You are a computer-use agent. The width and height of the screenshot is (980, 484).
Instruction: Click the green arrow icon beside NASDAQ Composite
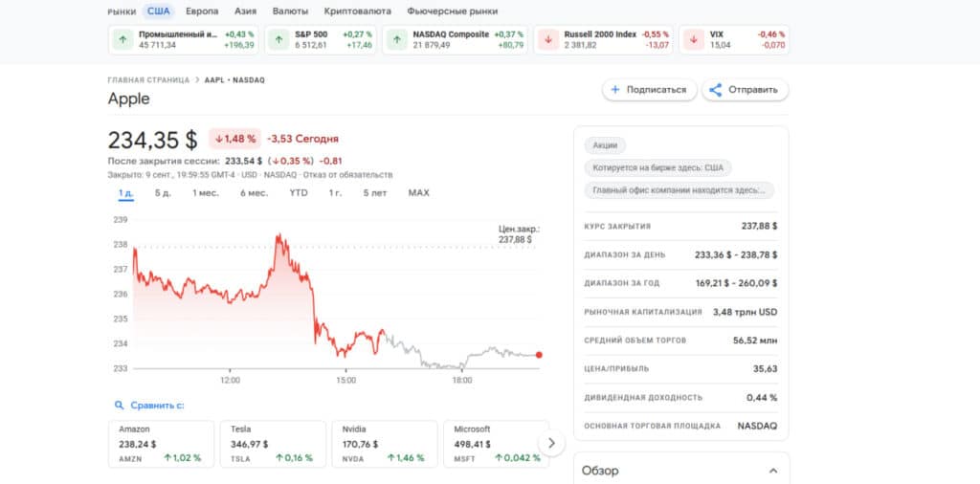point(396,39)
